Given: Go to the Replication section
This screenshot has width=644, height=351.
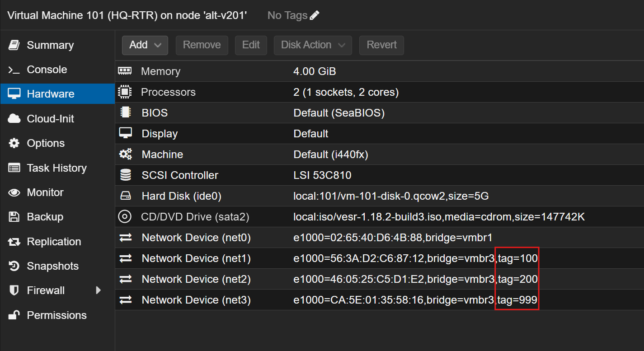Looking at the screenshot, I should [x=54, y=242].
